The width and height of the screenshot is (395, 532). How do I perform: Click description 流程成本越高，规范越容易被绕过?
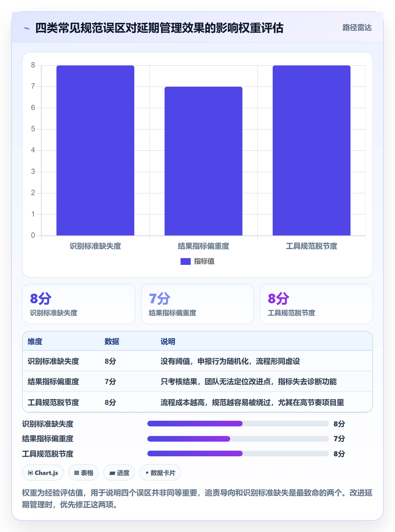pyautogui.click(x=252, y=402)
